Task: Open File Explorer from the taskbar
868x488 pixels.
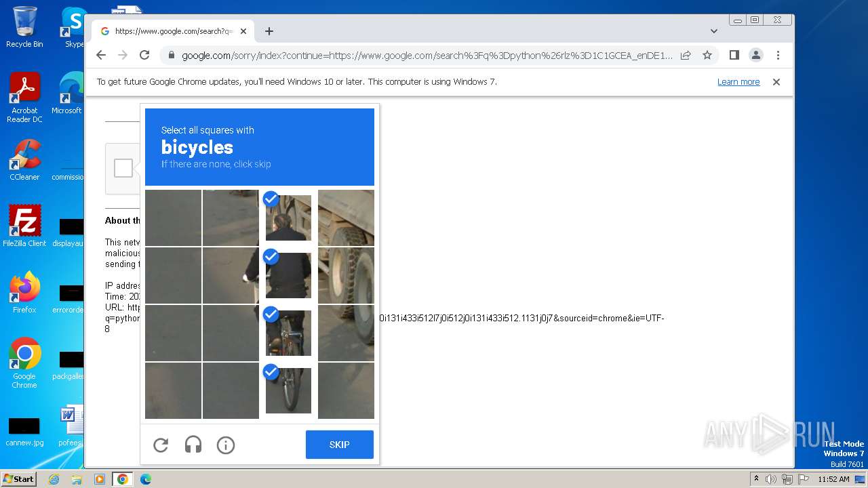Action: click(77, 479)
